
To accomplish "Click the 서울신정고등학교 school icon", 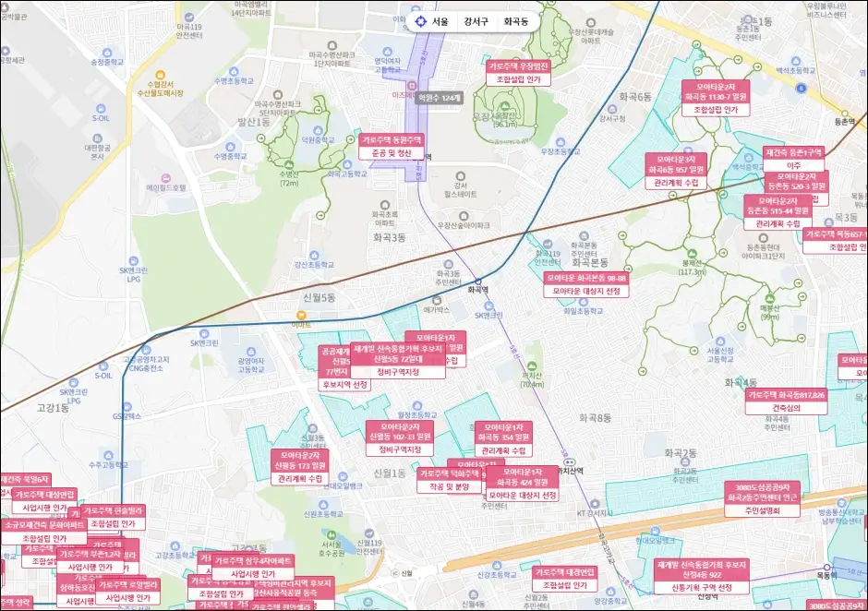I will point(720,341).
